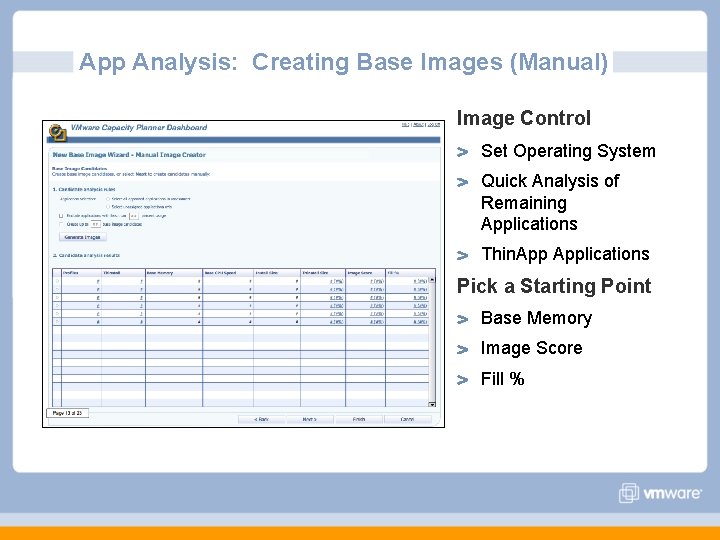Click the Next wizard button
The image size is (720, 540).
(x=310, y=419)
